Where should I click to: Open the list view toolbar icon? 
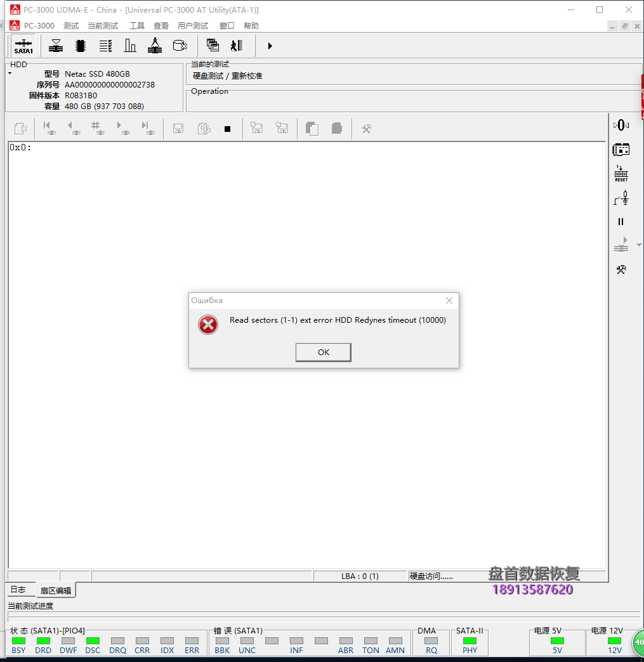[x=106, y=46]
